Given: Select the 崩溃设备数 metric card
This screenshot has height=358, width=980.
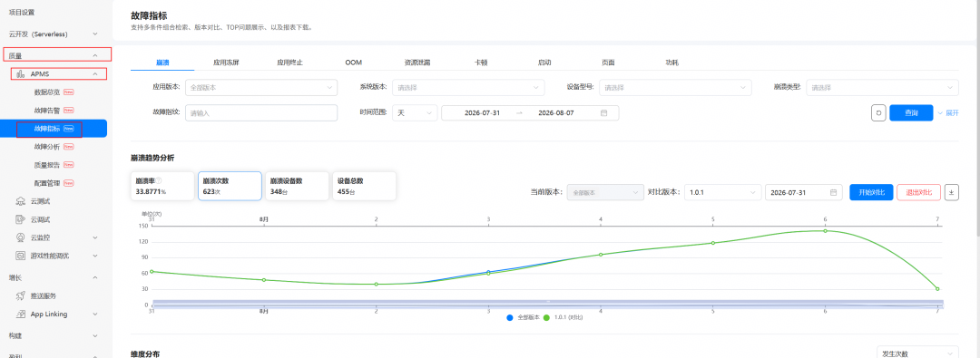Looking at the screenshot, I should pyautogui.click(x=297, y=186).
